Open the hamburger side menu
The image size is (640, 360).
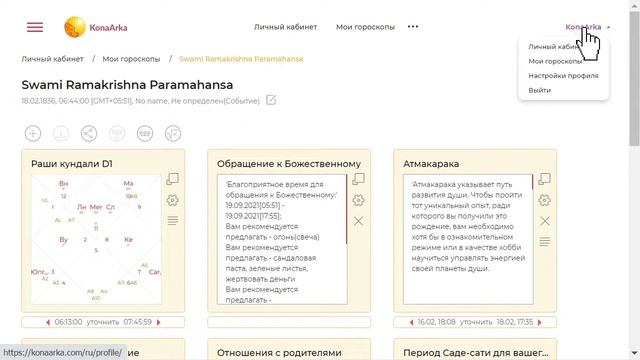(35, 27)
